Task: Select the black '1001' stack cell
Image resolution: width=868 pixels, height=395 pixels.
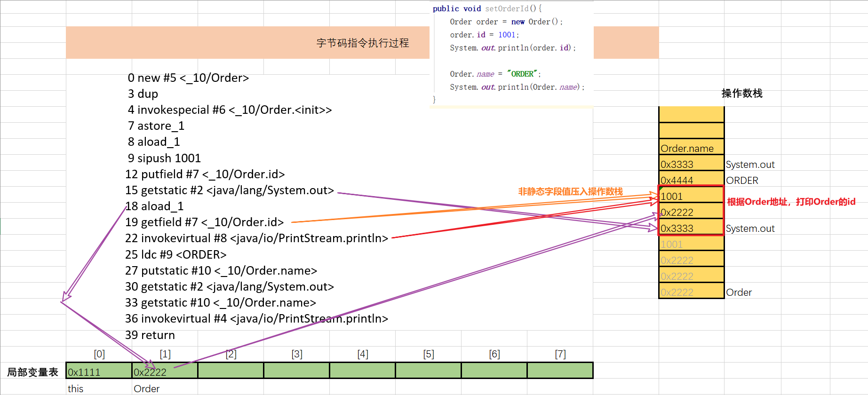Action: pos(691,196)
